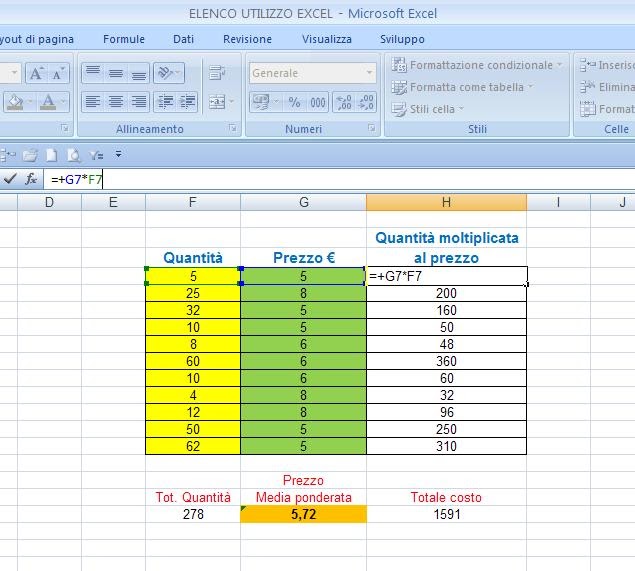Click the Elimina cells button

point(607,87)
